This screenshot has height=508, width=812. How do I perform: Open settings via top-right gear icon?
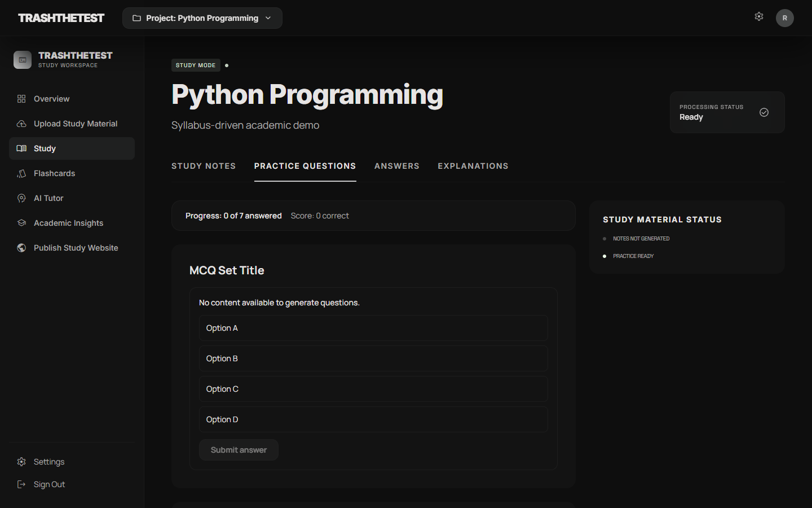[x=759, y=17]
